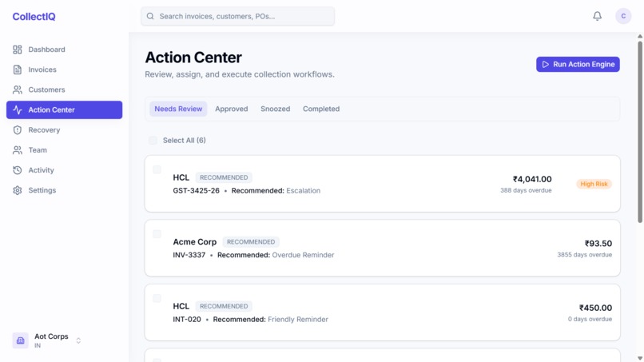The width and height of the screenshot is (644, 362).
Task: Click the Acme Corp customer name
Action: click(195, 242)
